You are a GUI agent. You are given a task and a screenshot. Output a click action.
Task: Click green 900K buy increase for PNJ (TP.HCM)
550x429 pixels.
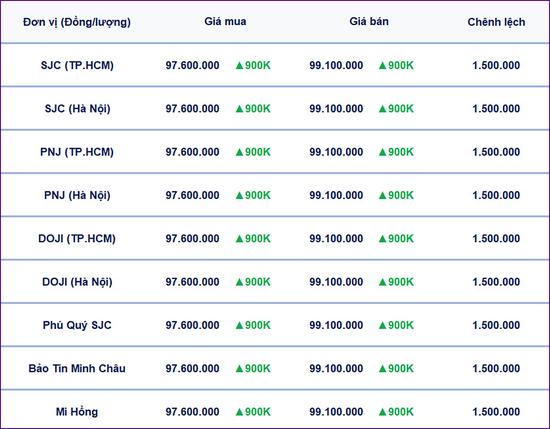tap(253, 152)
